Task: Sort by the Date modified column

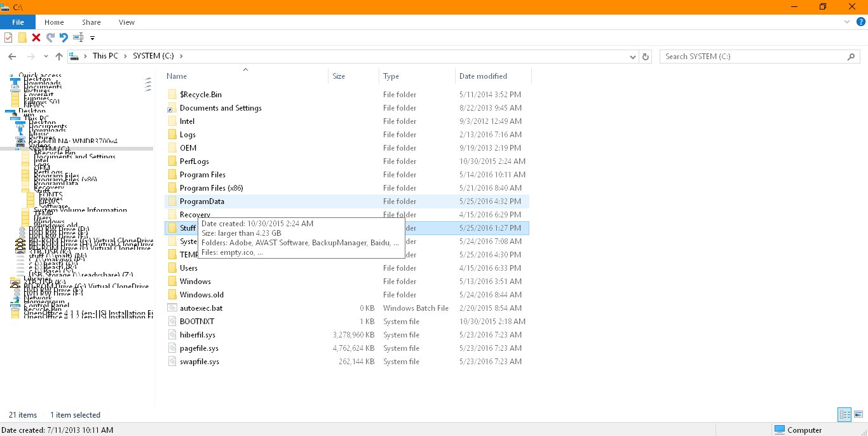Action: click(483, 76)
